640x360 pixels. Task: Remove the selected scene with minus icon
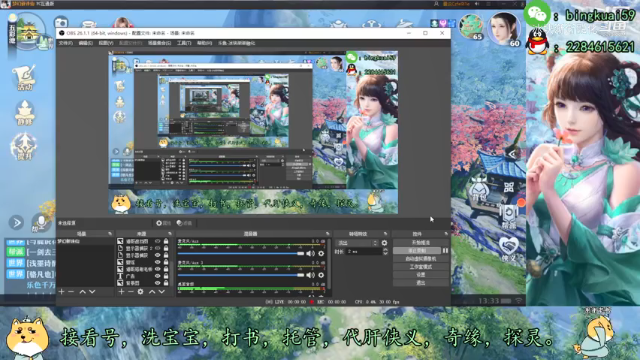(x=71, y=292)
